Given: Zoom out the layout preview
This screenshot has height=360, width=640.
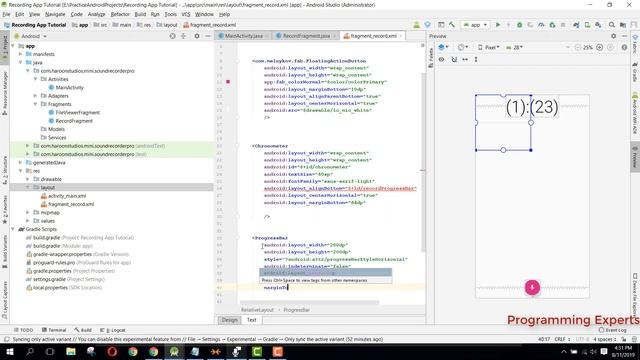Looking at the screenshot, I should 578,47.
